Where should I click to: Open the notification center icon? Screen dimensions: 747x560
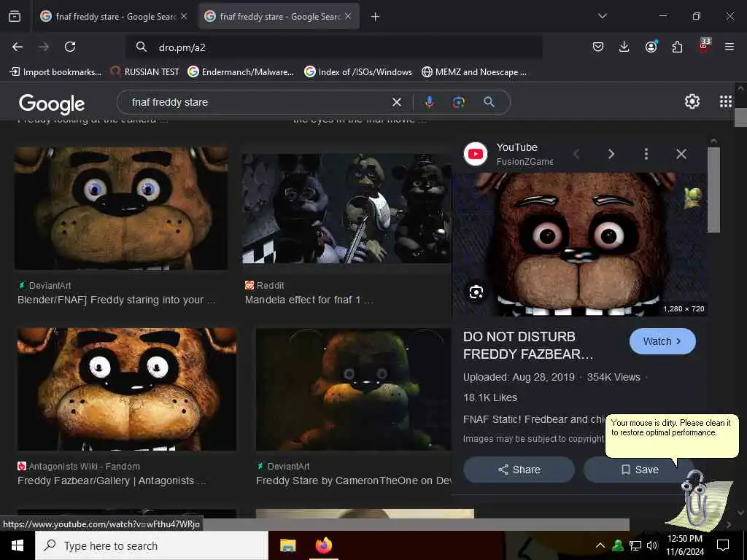pyautogui.click(x=723, y=545)
